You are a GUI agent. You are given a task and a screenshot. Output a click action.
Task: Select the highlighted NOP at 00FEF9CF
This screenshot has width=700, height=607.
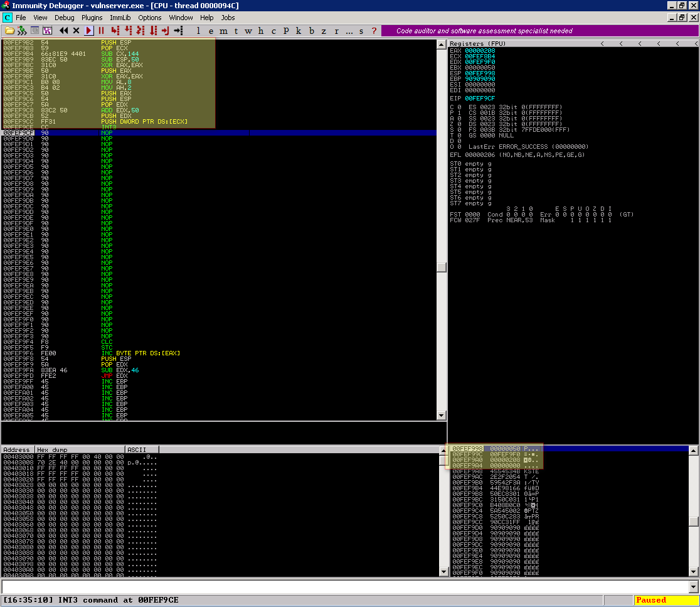[219, 132]
